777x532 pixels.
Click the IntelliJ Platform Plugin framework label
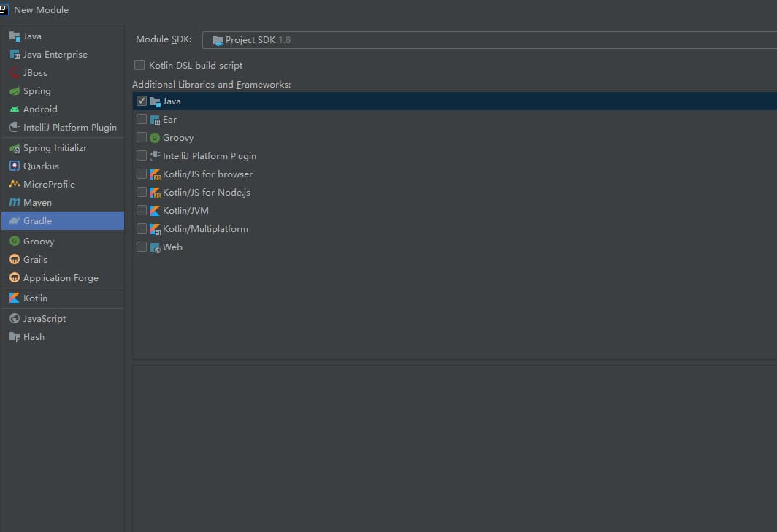click(x=210, y=156)
